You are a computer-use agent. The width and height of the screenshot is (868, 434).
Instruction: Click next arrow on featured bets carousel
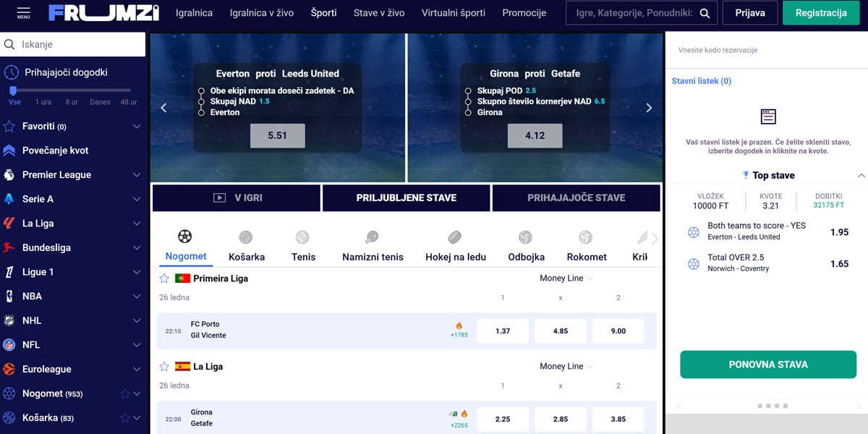(649, 108)
